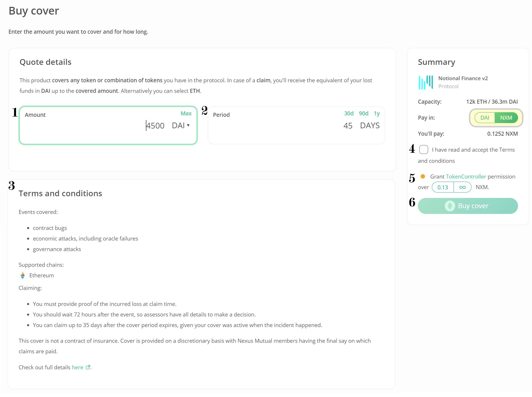The width and height of the screenshot is (532, 397).
Task: Click the 'You can claim up to 35 days' bullet
Action: (177, 325)
